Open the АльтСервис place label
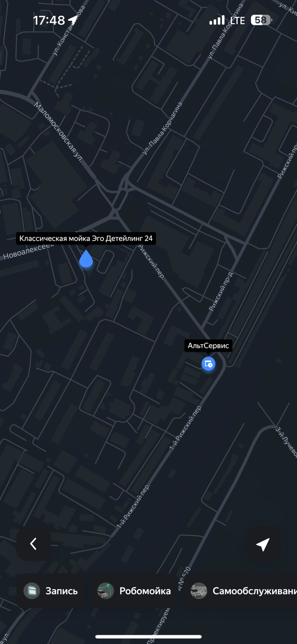The height and width of the screenshot is (644, 297). pyautogui.click(x=208, y=346)
